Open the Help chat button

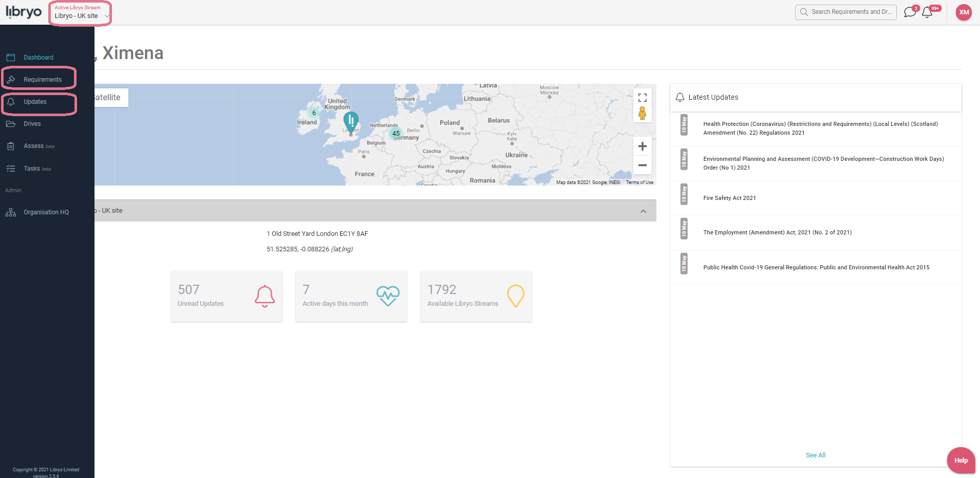point(961,461)
